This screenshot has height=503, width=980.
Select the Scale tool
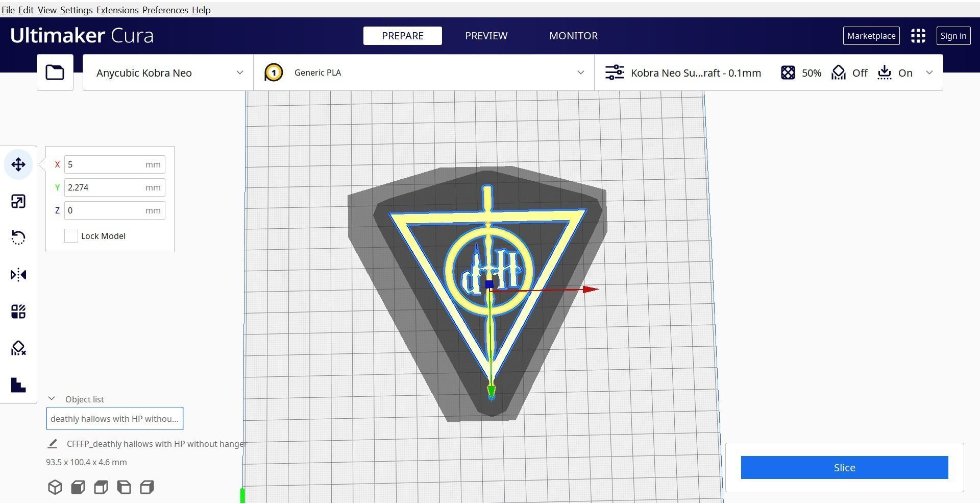[x=18, y=201]
